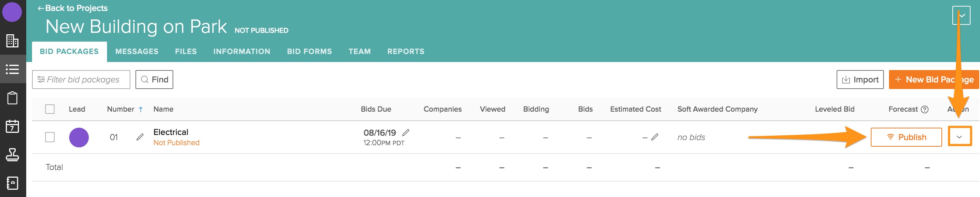Select the list view sidebar icon
This screenshot has height=197, width=980.
coord(12,69)
